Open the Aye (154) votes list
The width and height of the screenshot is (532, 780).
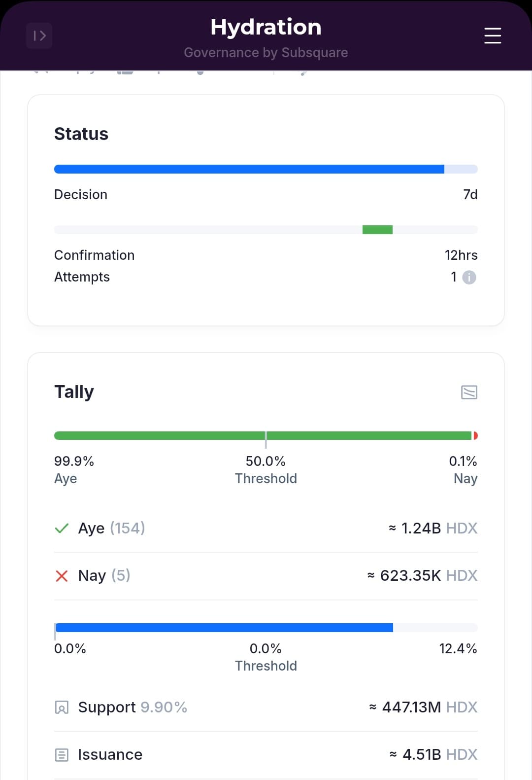[111, 529]
